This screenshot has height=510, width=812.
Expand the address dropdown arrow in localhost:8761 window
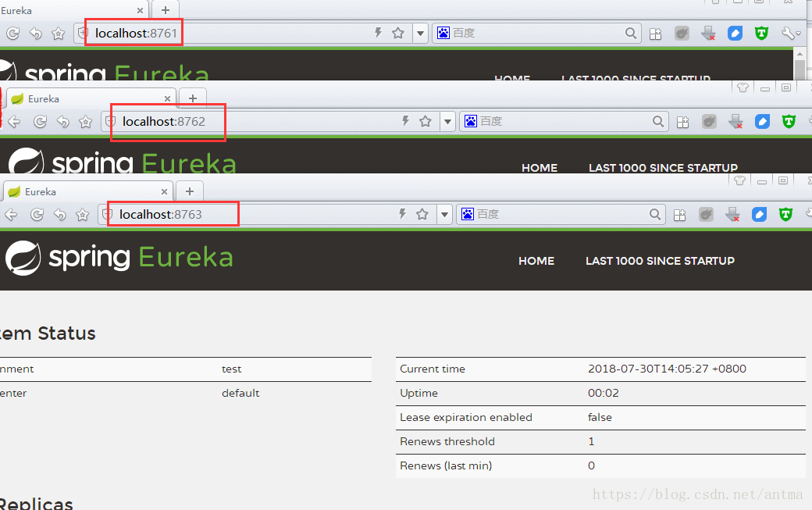(x=421, y=34)
